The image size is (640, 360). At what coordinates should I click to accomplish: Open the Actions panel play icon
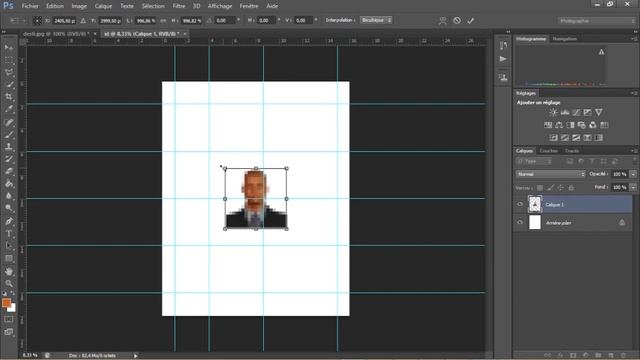coord(503,59)
